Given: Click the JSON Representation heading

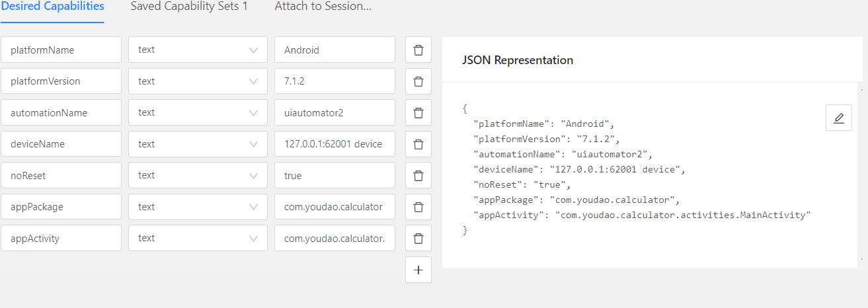Looking at the screenshot, I should click(518, 60).
